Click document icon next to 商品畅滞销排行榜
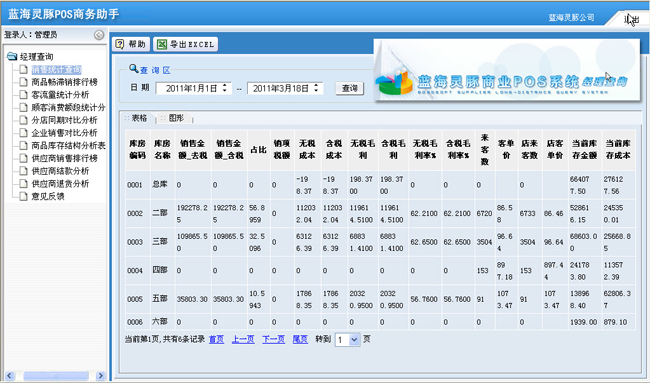The width and height of the screenshot is (650, 383). [x=24, y=82]
